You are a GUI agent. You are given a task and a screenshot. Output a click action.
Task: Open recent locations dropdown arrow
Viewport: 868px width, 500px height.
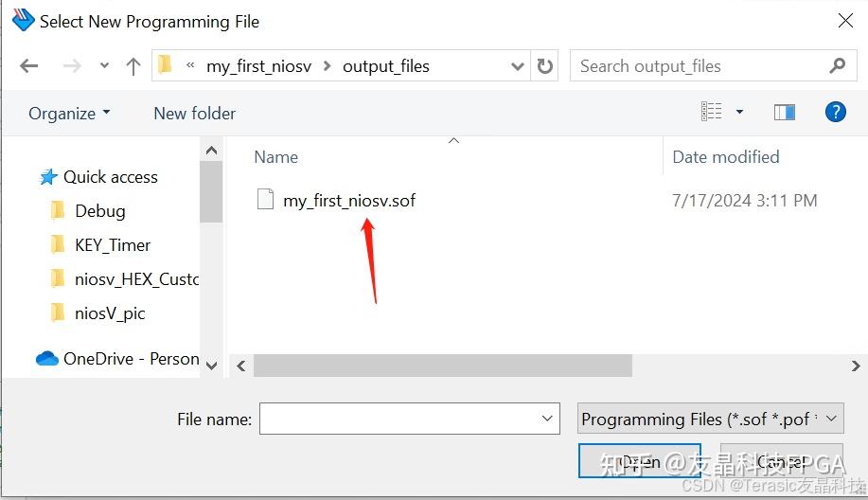104,66
